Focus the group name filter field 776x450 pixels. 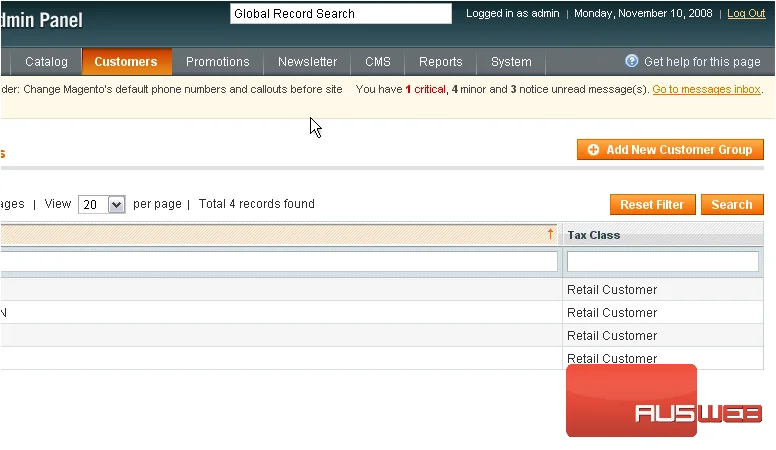click(279, 261)
